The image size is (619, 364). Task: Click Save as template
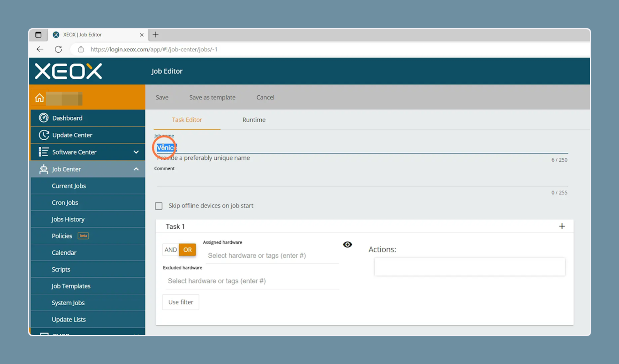(x=212, y=97)
